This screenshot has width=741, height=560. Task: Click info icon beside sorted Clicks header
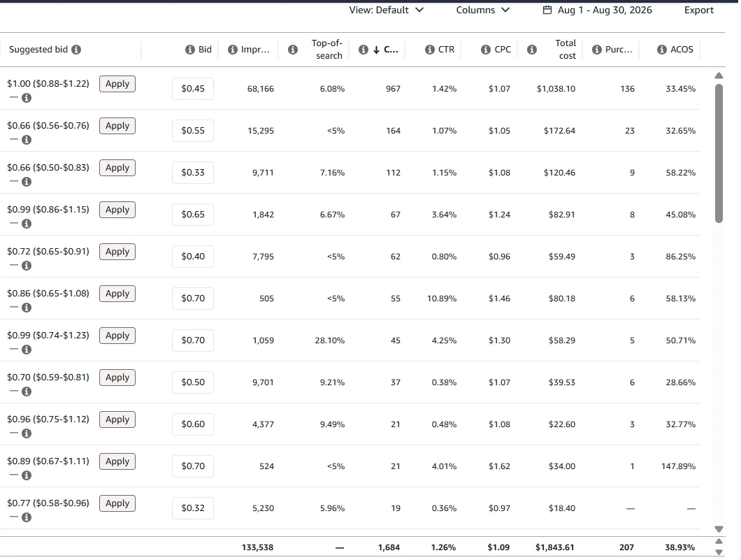coord(364,50)
